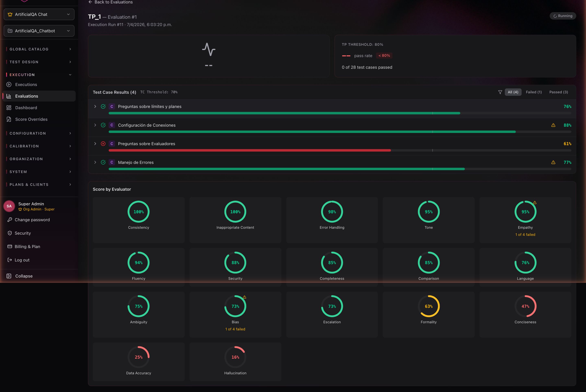Expand the Organization section
The height and width of the screenshot is (392, 586).
click(39, 159)
